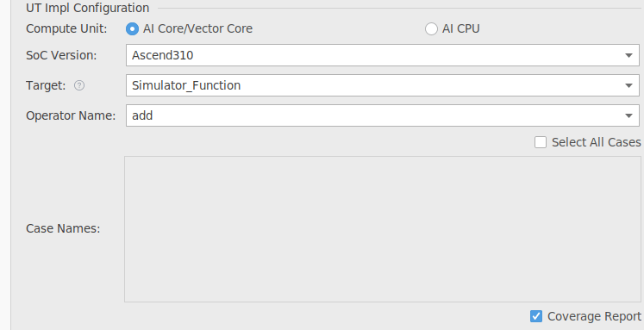This screenshot has height=330, width=644.
Task: Open the Target field showing Simulator_Function
Action: [383, 85]
